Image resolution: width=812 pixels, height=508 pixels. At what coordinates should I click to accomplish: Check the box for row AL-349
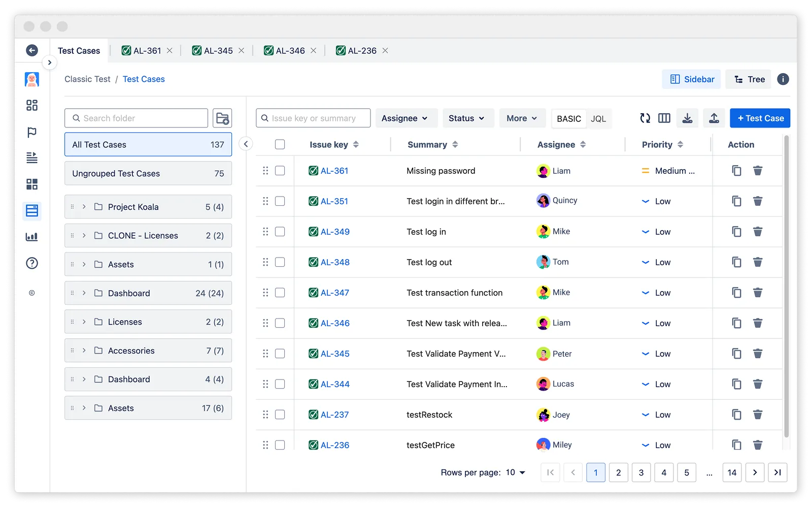[x=280, y=232]
